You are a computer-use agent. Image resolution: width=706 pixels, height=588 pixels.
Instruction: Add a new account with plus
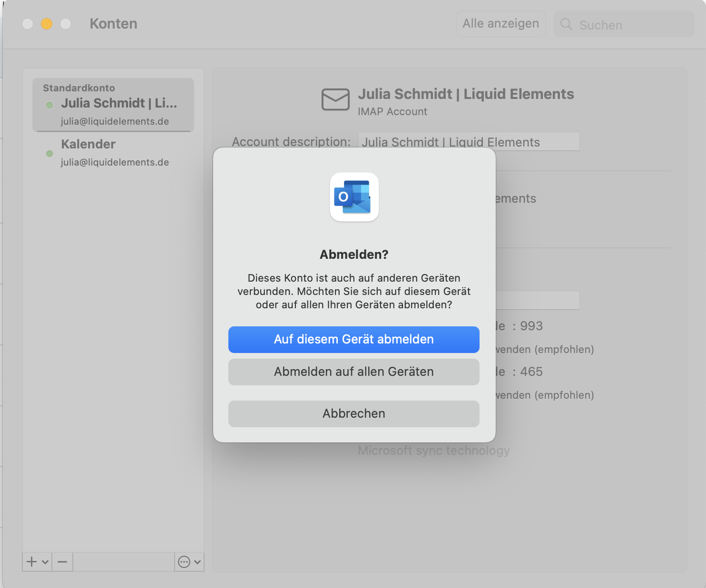(31, 562)
